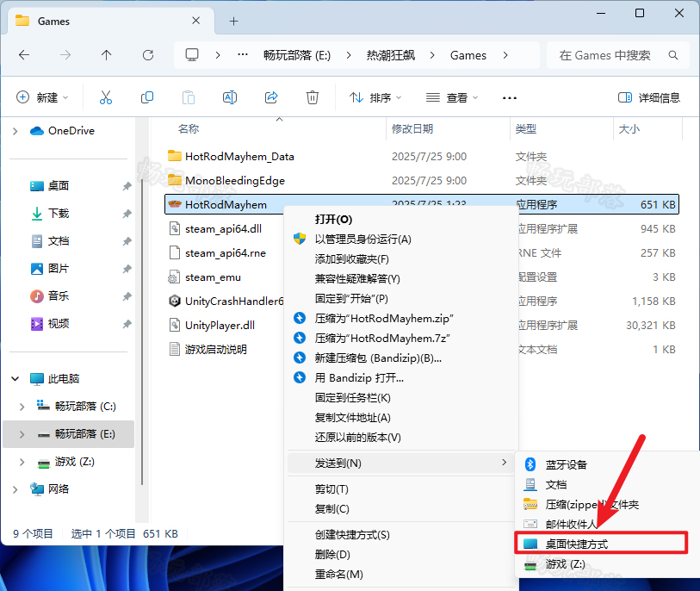Open the chevron after Games in path
Image resolution: width=700 pixels, height=591 pixels.
pos(505,55)
